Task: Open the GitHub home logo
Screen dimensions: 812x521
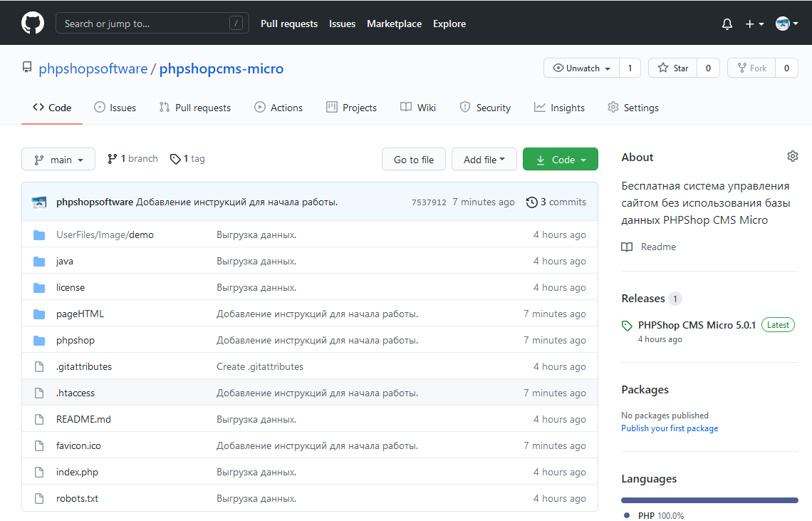Action: pyautogui.click(x=33, y=24)
